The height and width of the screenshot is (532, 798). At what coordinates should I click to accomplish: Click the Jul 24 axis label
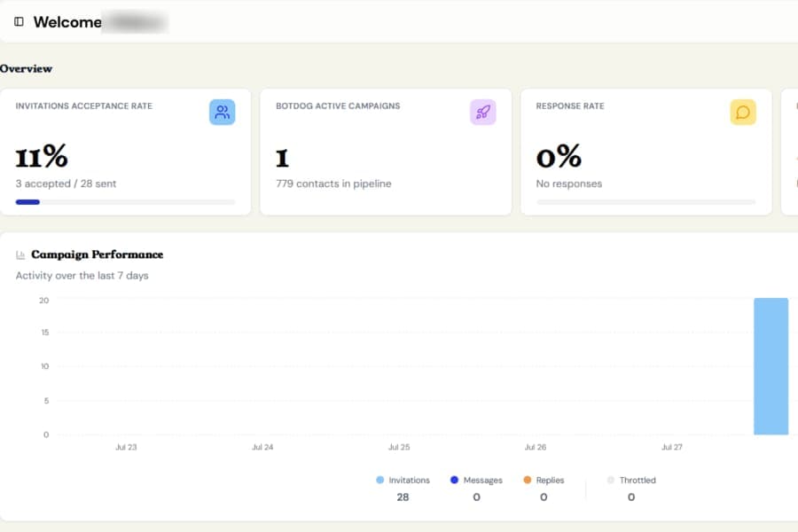(262, 447)
